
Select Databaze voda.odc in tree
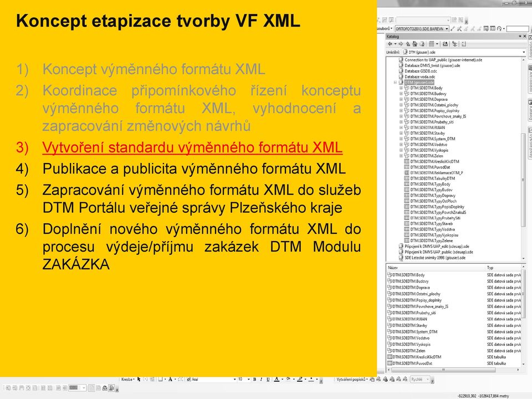click(420, 76)
